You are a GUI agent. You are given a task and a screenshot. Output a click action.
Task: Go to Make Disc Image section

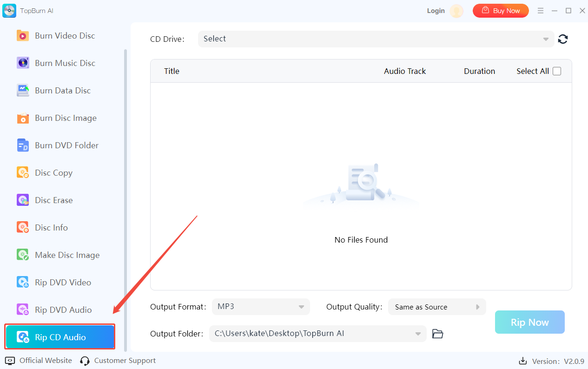pos(67,255)
